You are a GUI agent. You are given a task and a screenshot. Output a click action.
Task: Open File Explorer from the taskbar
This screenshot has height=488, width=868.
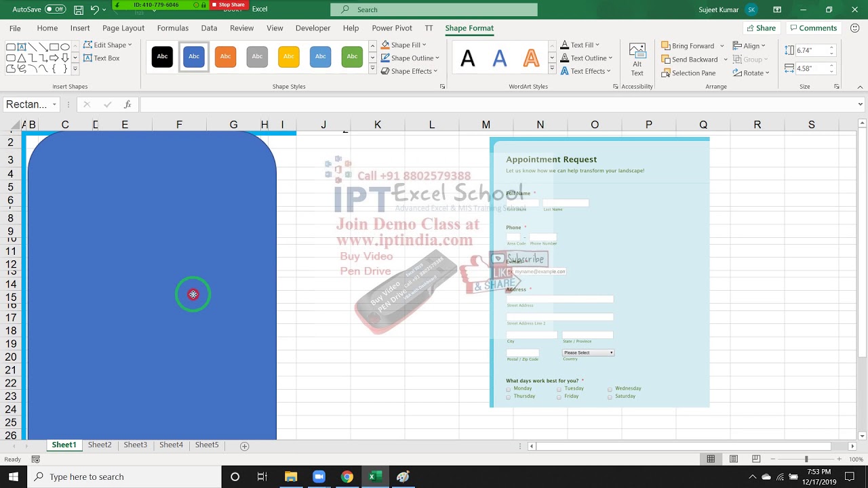(x=290, y=476)
